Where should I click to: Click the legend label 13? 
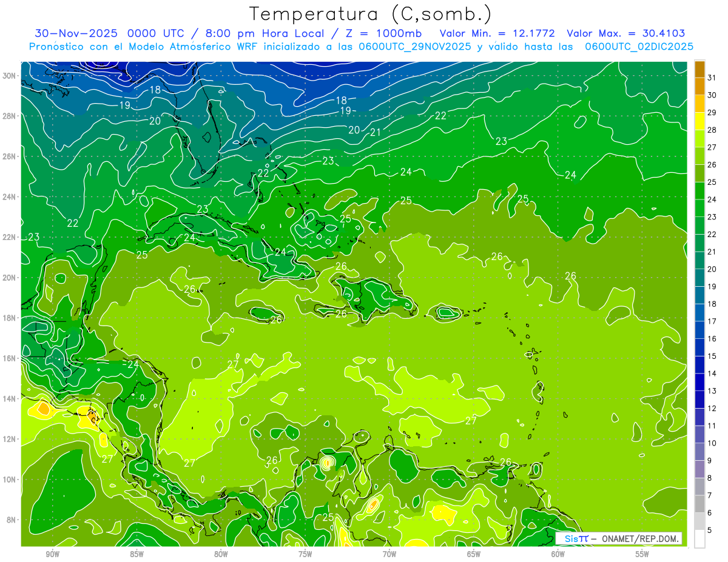[x=712, y=390]
